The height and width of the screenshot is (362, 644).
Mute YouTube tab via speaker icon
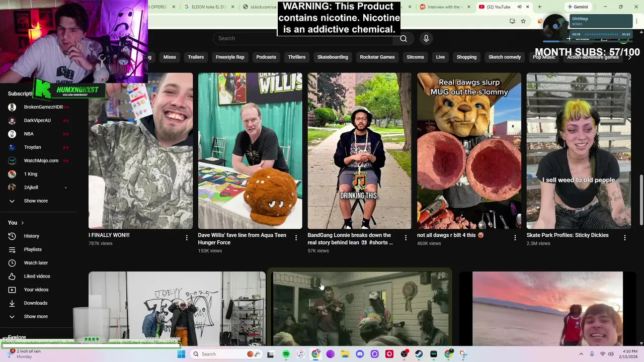pyautogui.click(x=520, y=7)
